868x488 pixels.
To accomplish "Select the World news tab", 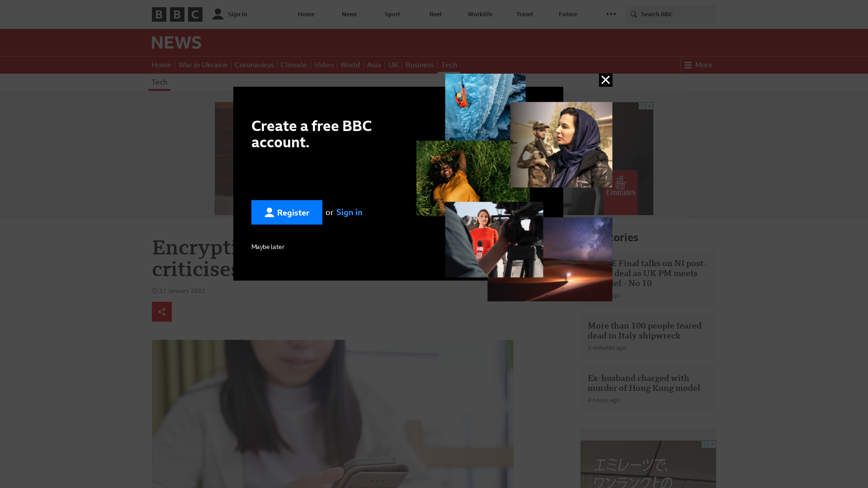I will pos(350,65).
